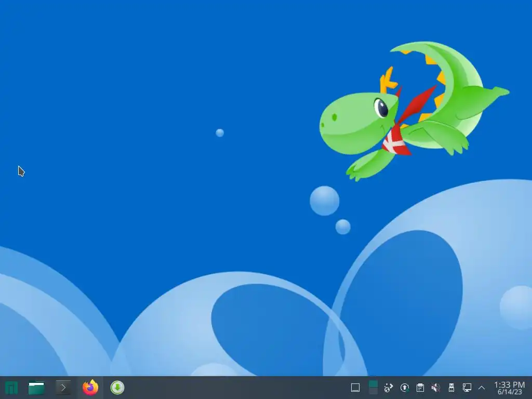Launch Firefox from the taskbar
532x399 pixels.
click(90, 388)
